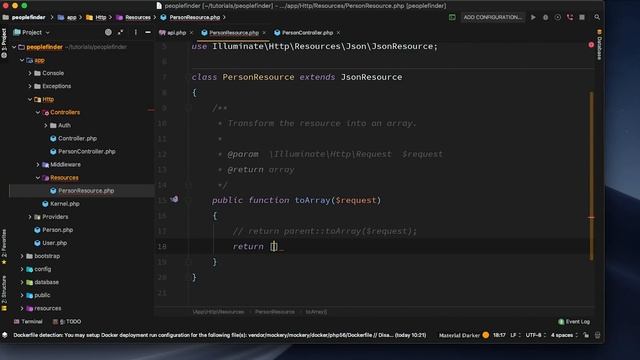
Task: Collapse the app folder
Action: coord(22,60)
